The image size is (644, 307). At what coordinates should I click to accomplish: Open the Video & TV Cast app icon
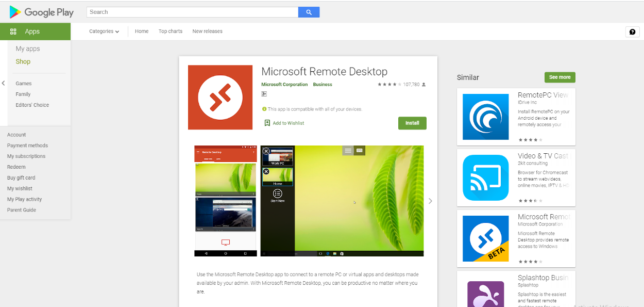(486, 177)
